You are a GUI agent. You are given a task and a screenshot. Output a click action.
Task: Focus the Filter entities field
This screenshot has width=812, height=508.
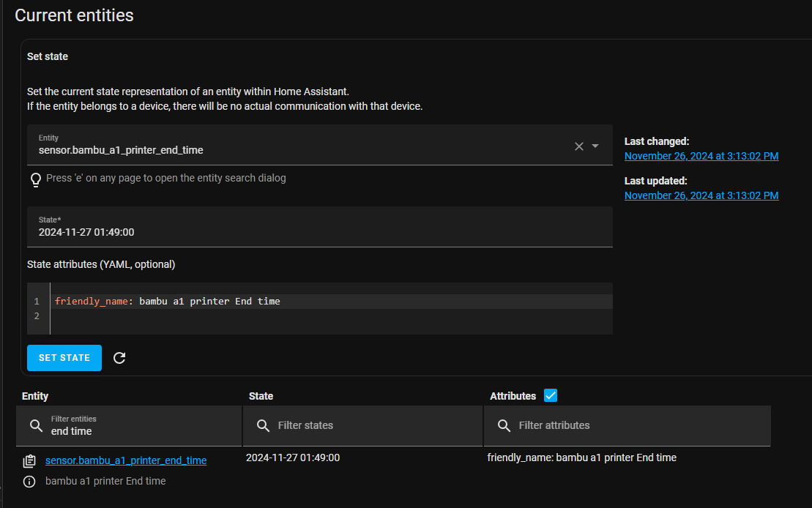pyautogui.click(x=139, y=430)
